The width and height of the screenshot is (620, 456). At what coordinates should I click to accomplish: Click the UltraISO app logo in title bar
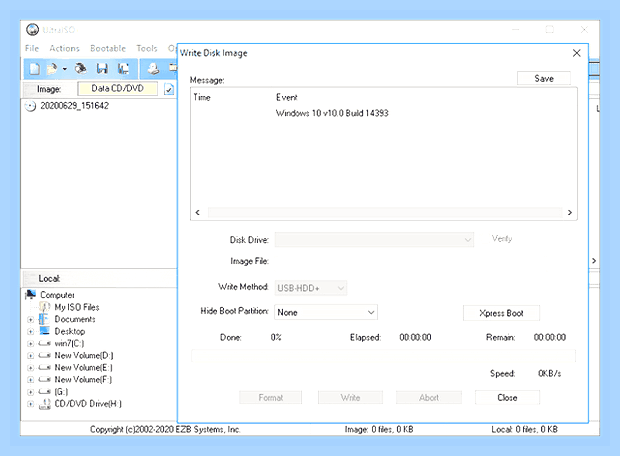32,30
